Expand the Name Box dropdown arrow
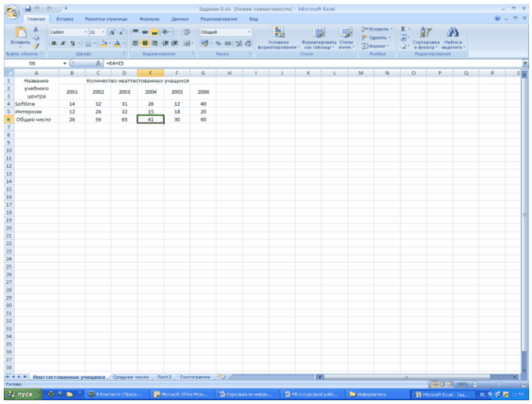Image resolution: width=532 pixels, height=404 pixels. (x=65, y=64)
